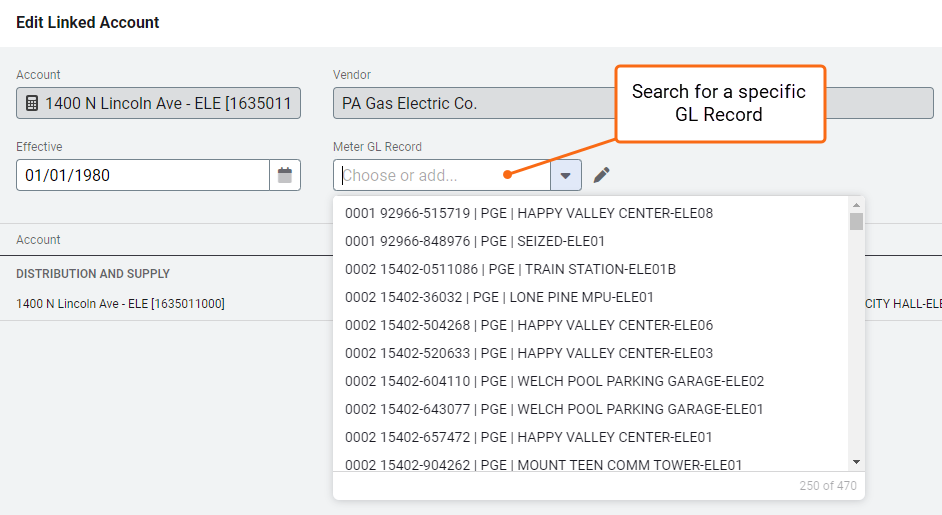Click the calculator icon in the Account field

[32, 103]
